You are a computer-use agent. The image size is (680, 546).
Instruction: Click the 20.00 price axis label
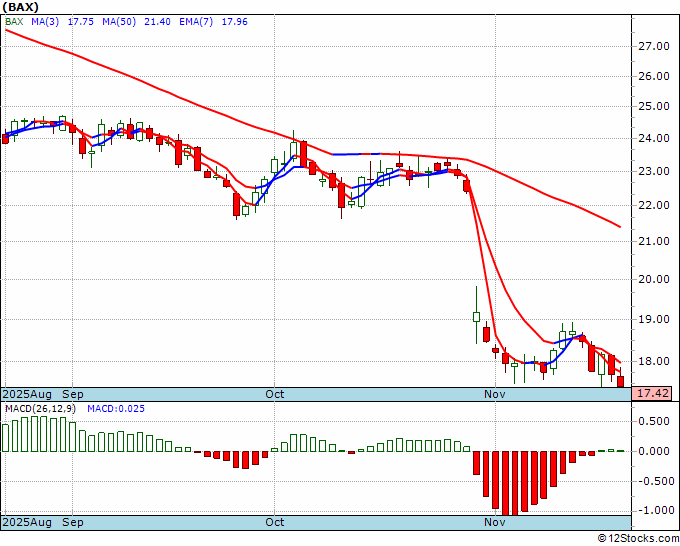pos(654,279)
